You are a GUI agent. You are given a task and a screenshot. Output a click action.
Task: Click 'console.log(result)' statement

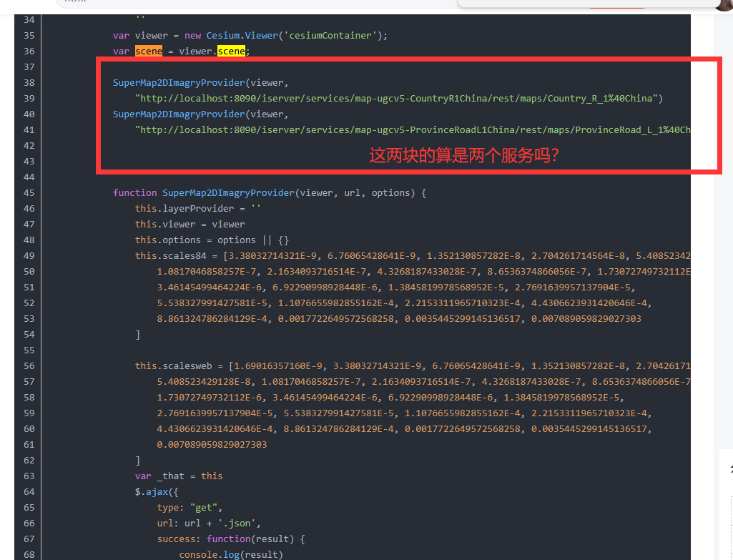(x=231, y=555)
